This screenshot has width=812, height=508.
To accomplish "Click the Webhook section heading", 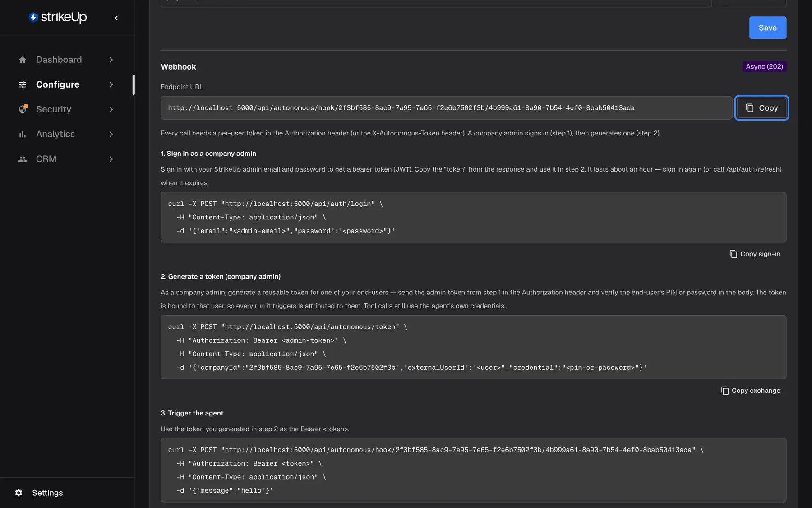I will click(178, 67).
